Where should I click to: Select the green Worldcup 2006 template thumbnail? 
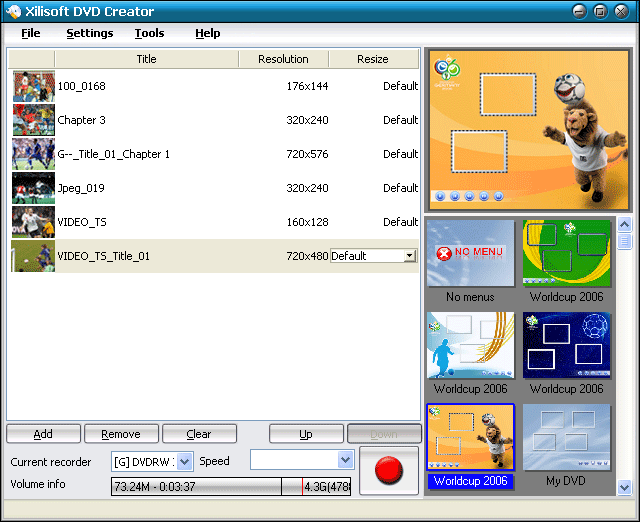(567, 253)
